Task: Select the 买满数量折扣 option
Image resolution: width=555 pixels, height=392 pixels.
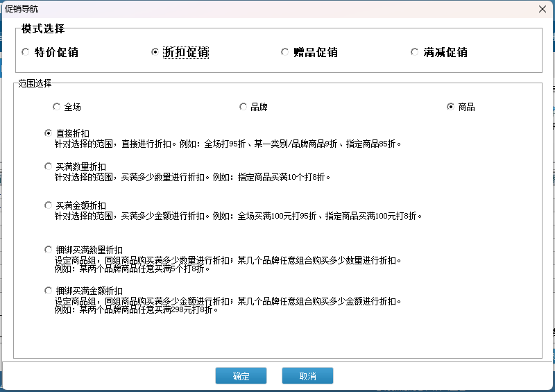Action: [x=48, y=167]
